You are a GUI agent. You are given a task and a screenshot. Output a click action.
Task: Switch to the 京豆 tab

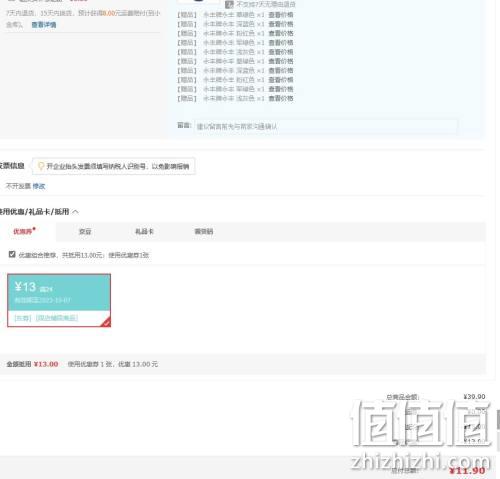pos(85,231)
